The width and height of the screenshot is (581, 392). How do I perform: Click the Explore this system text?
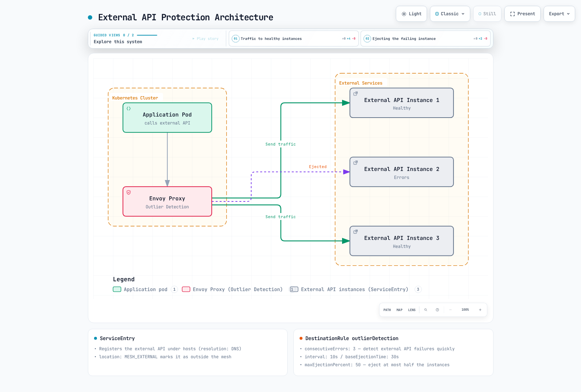[x=118, y=42]
